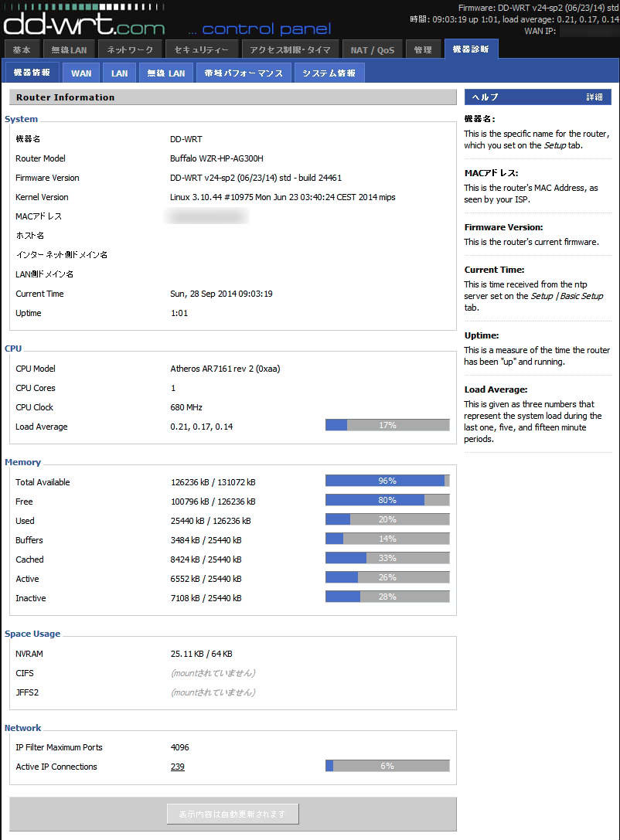
Task: Switch to the WAN sub-tab
Action: click(x=81, y=73)
